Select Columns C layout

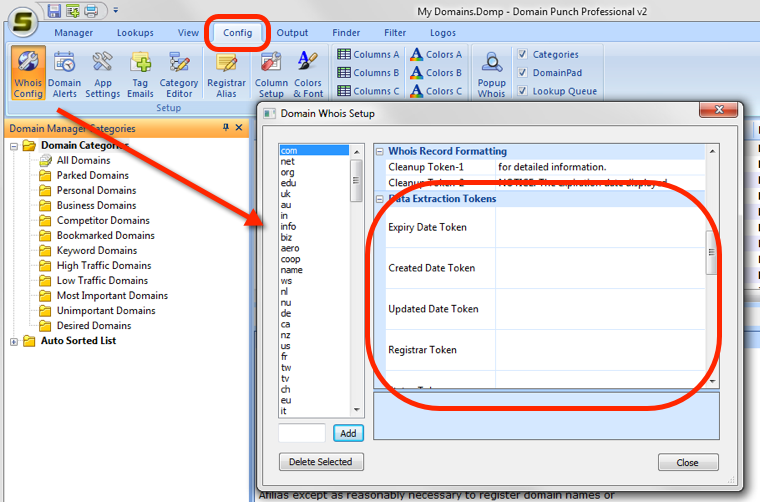point(368,91)
